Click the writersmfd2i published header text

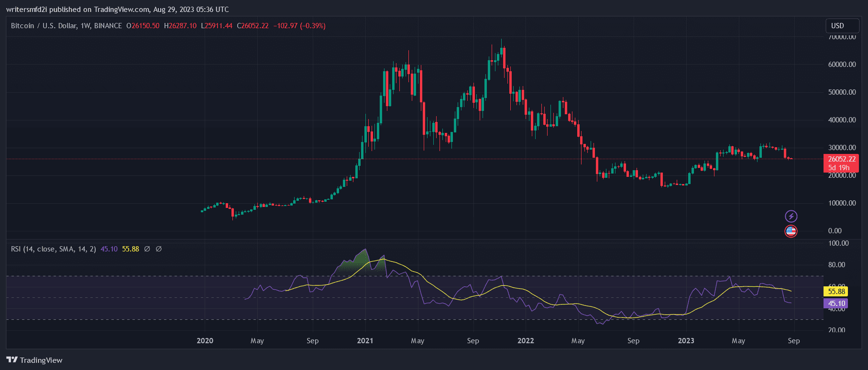[117, 10]
